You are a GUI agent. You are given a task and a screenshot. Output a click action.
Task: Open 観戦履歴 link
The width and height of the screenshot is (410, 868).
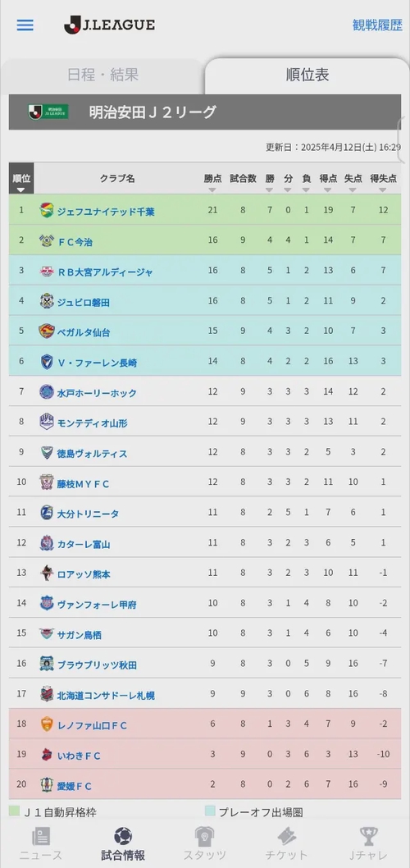[377, 25]
